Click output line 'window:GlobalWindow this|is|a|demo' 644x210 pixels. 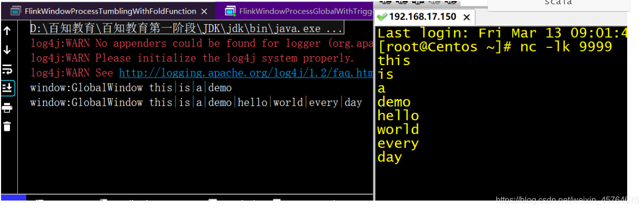(131, 87)
